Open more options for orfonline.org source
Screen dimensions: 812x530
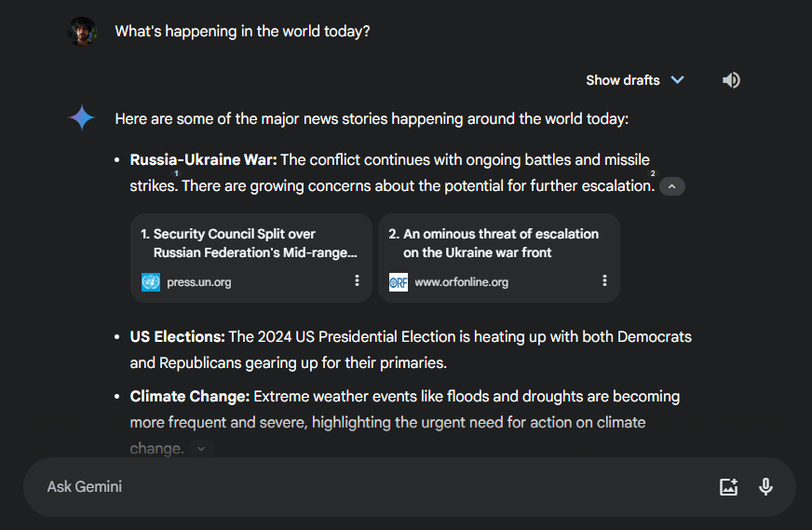tap(604, 280)
